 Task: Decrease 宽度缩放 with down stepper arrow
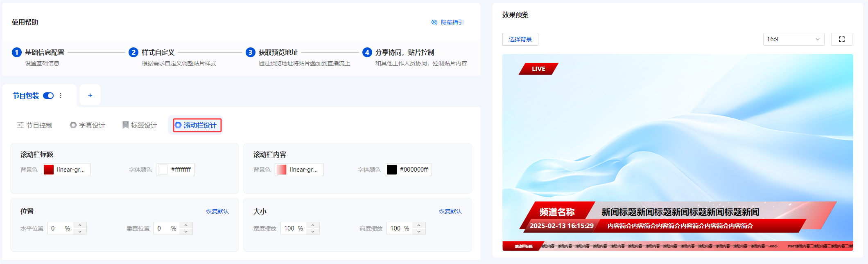point(313,232)
